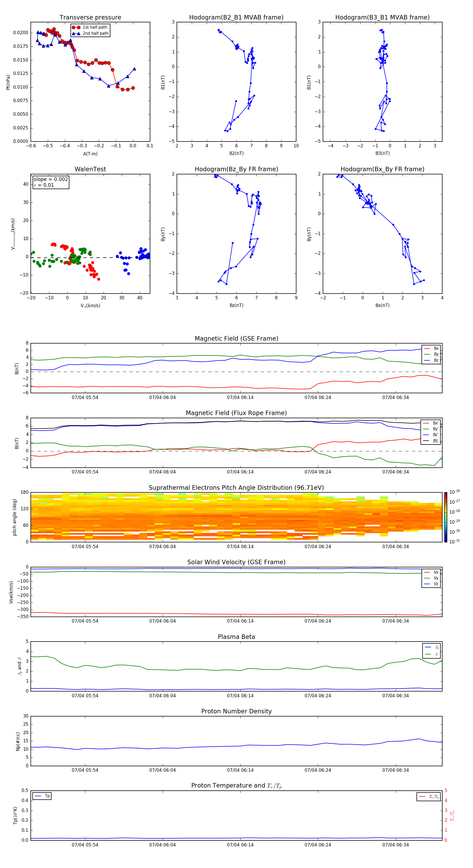Select the 'Bz' entry in GSE magnetic field legend

click(x=431, y=361)
